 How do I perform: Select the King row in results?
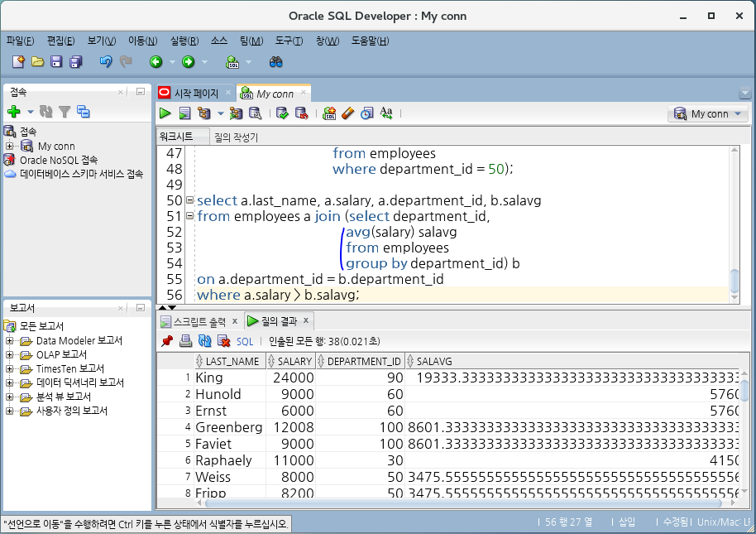tap(448, 378)
